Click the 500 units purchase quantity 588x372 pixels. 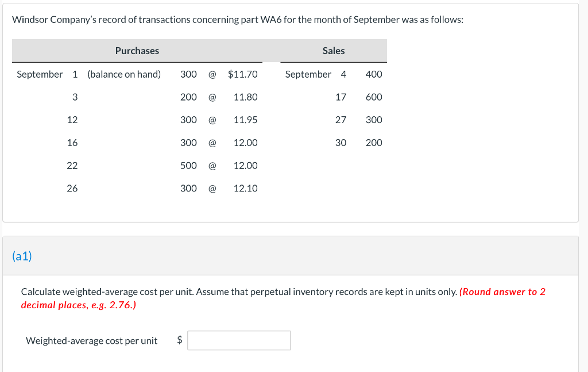point(188,166)
